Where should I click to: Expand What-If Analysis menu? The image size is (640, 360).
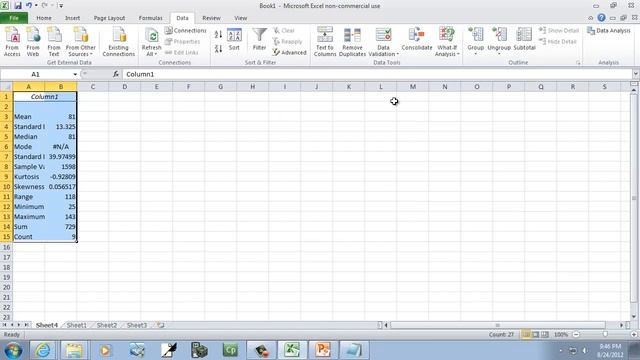(x=447, y=42)
